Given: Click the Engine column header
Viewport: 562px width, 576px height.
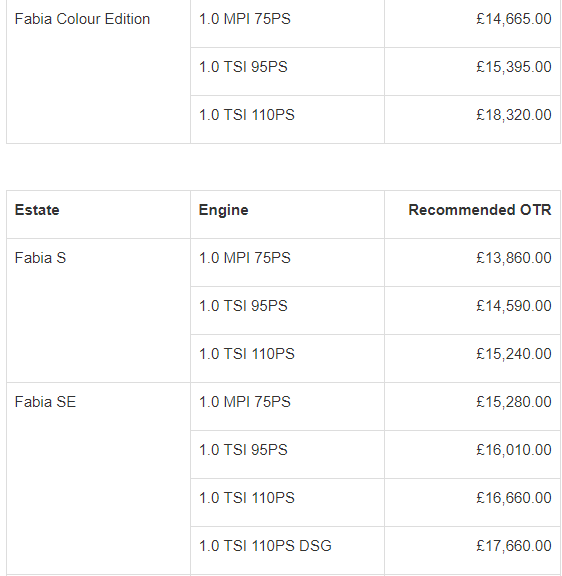Looking at the screenshot, I should 223,210.
